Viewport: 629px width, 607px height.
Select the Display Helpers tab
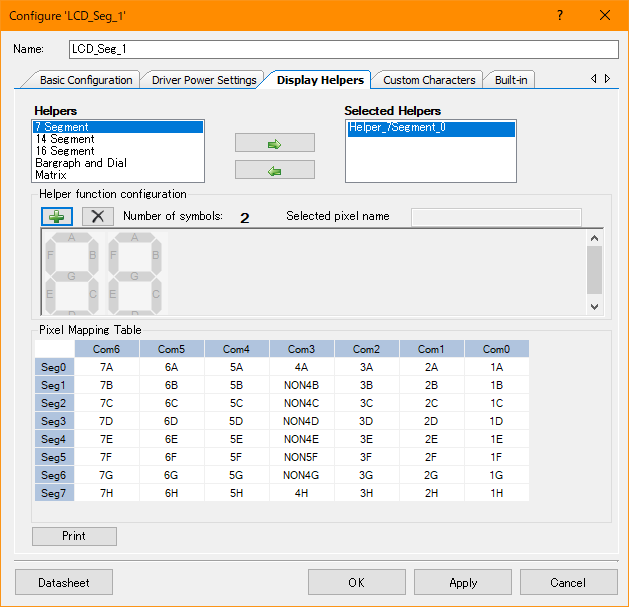point(320,80)
